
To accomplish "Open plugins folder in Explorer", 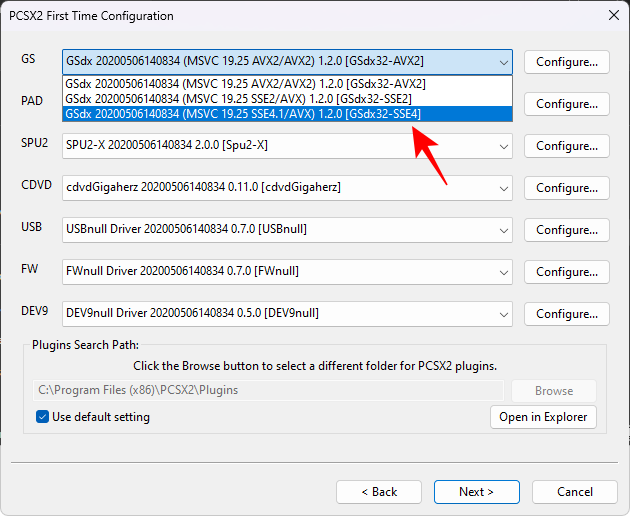I will pos(543,417).
